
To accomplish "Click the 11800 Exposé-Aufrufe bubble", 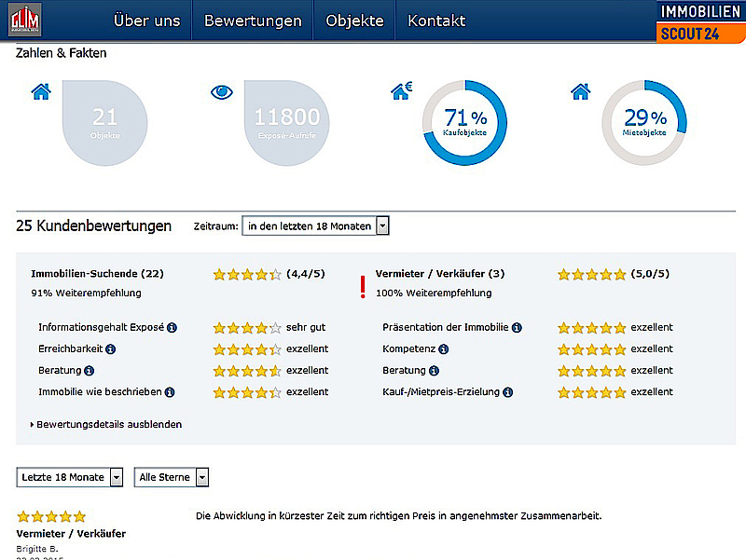I will pos(287,123).
